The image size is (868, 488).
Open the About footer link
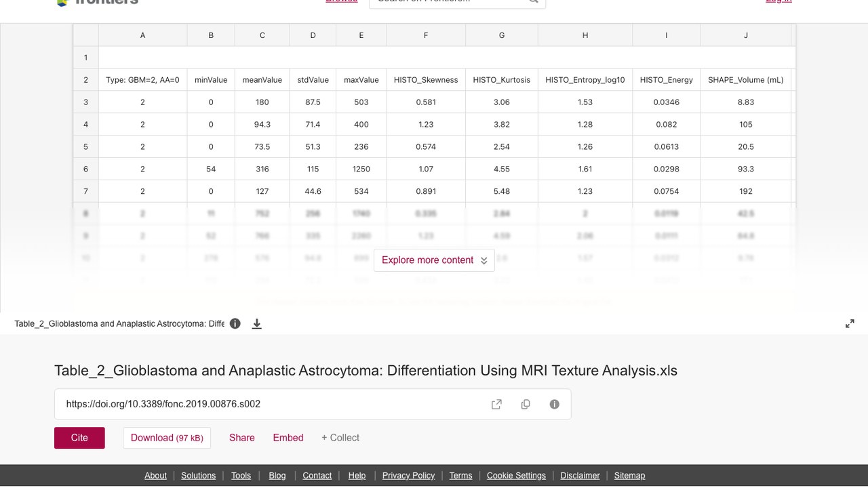point(155,476)
